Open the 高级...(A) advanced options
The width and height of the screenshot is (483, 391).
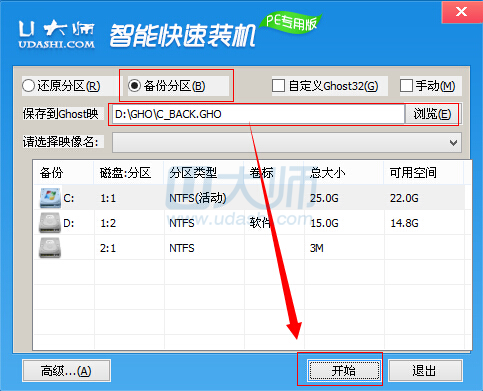click(x=66, y=371)
